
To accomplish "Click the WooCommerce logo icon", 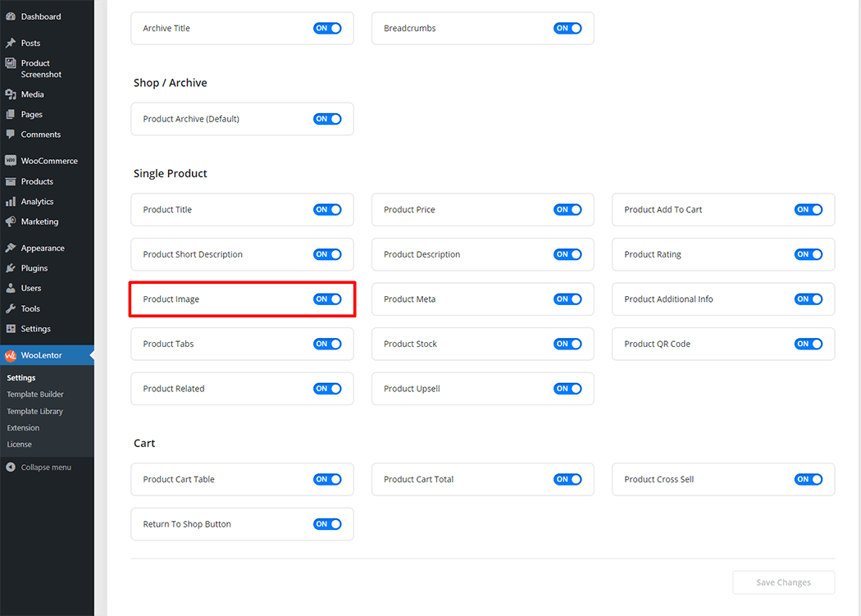I will pyautogui.click(x=11, y=161).
